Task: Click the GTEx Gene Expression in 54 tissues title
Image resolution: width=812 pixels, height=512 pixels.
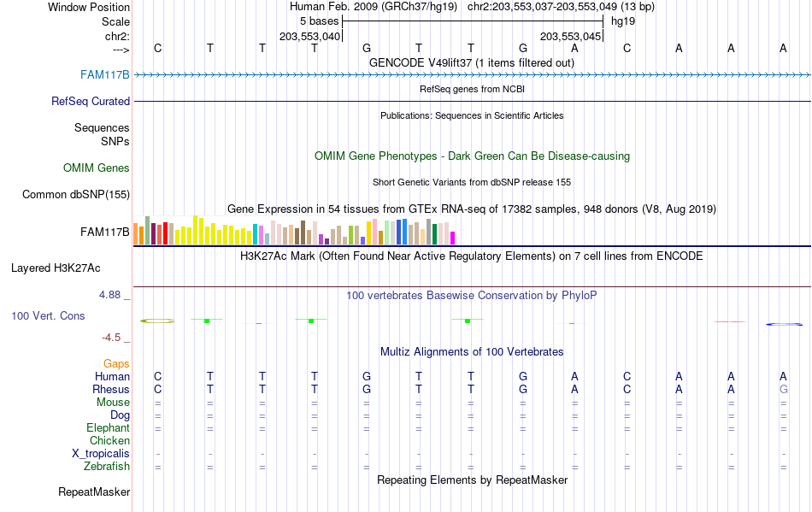Action: coord(472,209)
